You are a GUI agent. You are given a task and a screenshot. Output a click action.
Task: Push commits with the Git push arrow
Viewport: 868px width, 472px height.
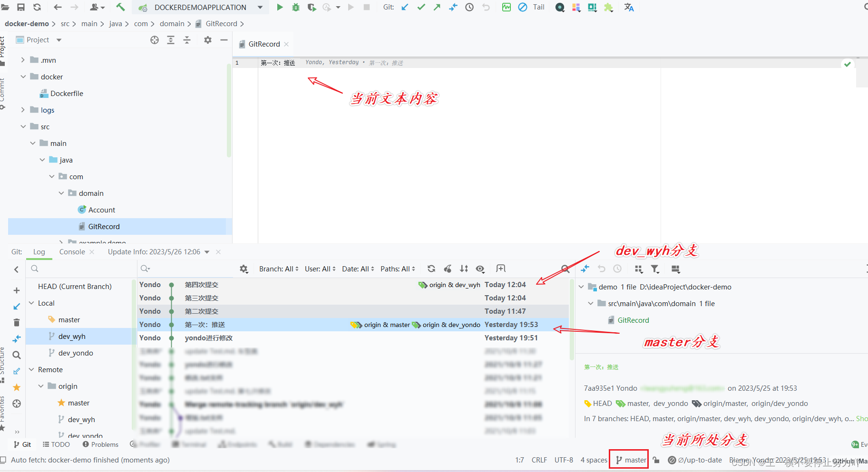click(x=437, y=7)
